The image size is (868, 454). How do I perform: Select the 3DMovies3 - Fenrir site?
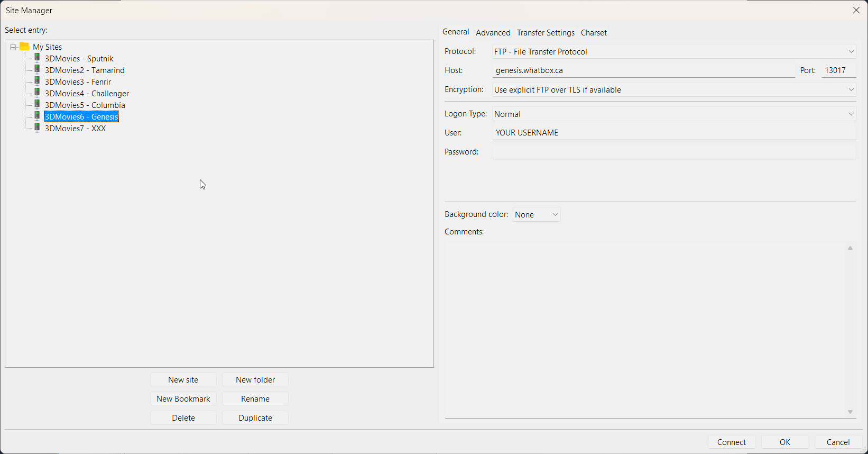click(78, 82)
